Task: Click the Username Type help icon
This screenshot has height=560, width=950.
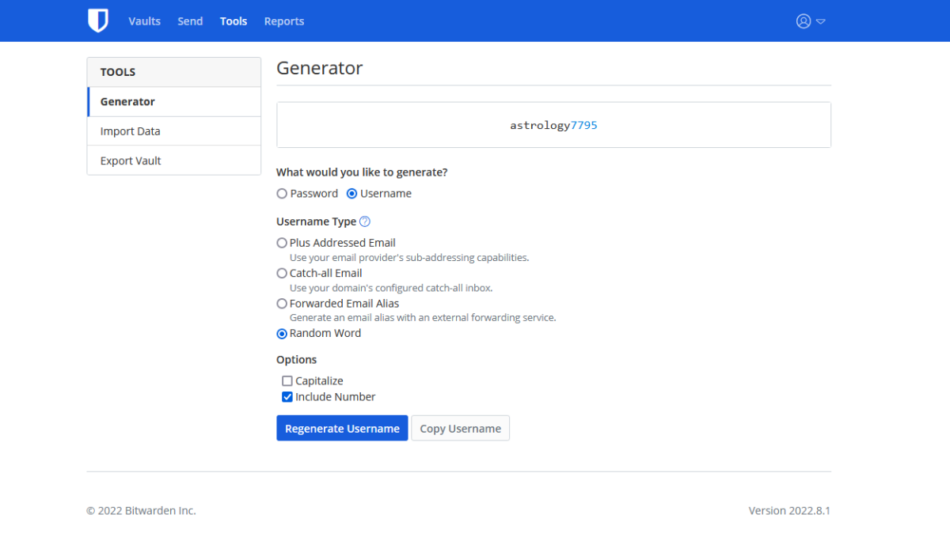Action: click(x=365, y=221)
